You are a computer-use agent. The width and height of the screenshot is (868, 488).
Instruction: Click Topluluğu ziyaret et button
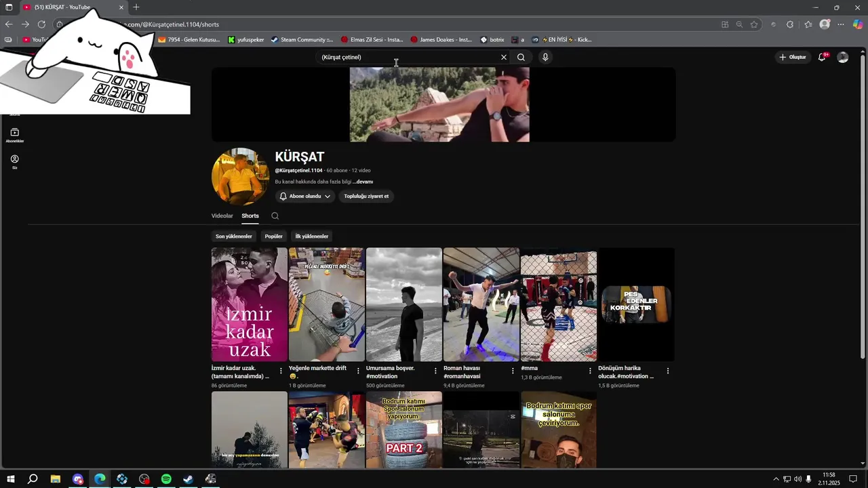pos(366,196)
